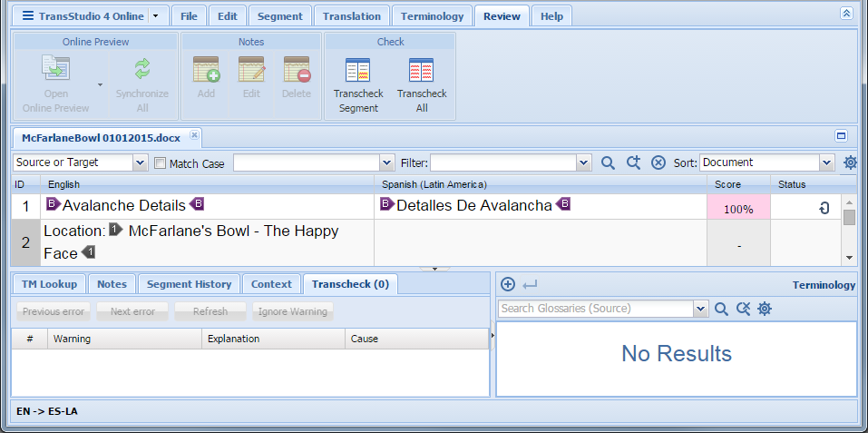This screenshot has height=433, width=868.
Task: Click the Next error button
Action: pos(132,311)
